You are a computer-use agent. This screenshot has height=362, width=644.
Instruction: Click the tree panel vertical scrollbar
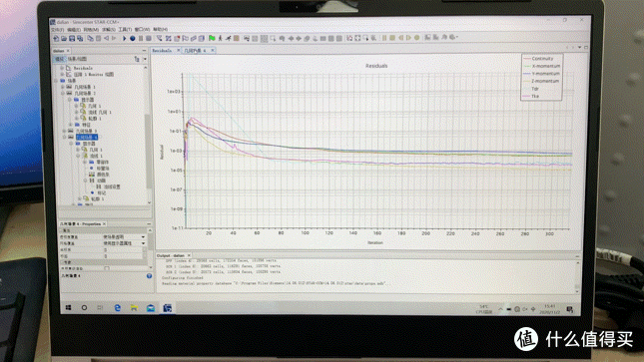click(149, 152)
